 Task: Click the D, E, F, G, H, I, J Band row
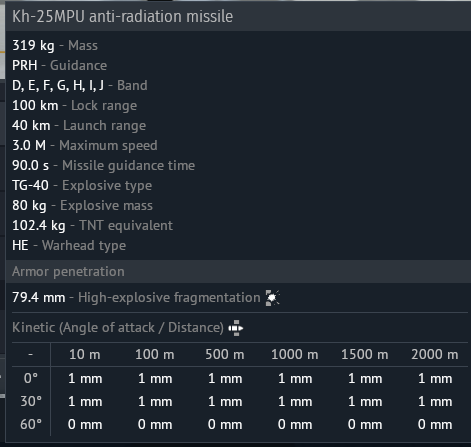tap(80, 85)
